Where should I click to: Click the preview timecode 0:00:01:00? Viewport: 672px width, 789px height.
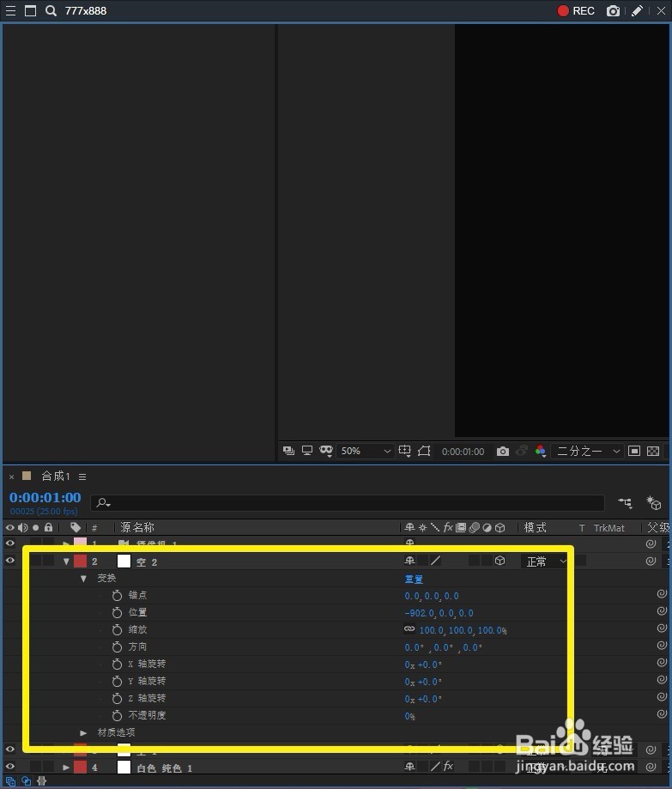pos(463,452)
